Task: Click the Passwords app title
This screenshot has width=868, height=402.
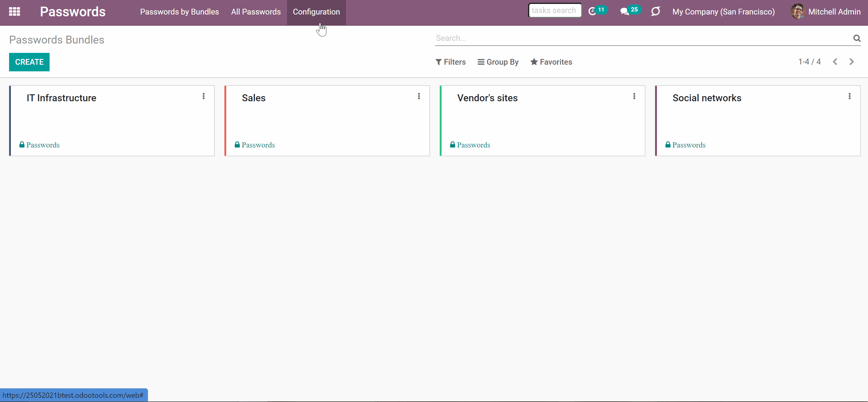Action: pyautogui.click(x=73, y=12)
